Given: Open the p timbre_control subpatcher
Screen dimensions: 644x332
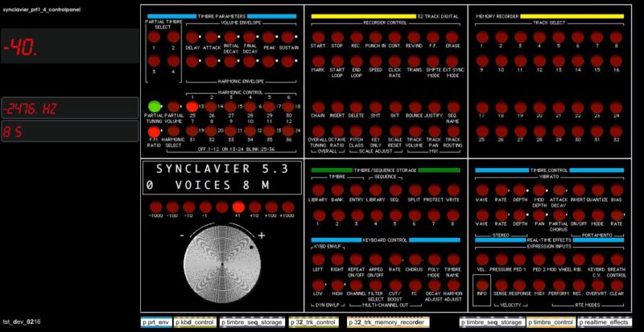Looking at the screenshot, I should click(551, 322).
